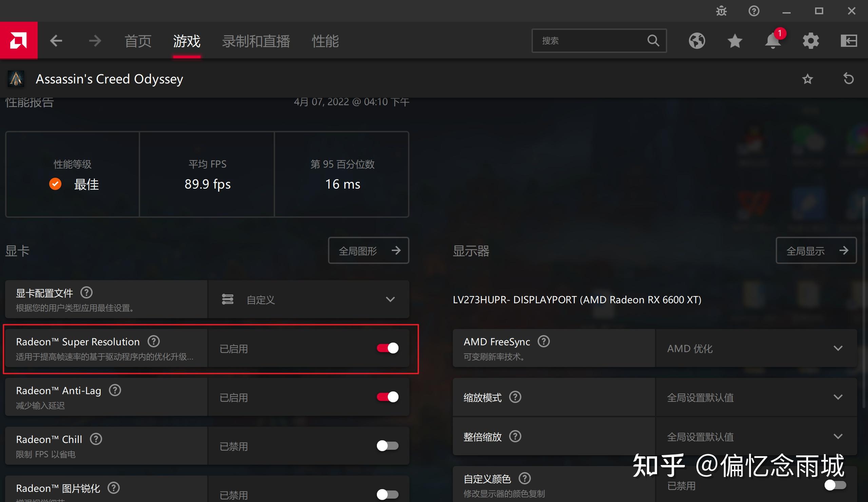Click the refresh/reload icon for the game
Viewport: 868px width, 502px height.
(x=849, y=78)
